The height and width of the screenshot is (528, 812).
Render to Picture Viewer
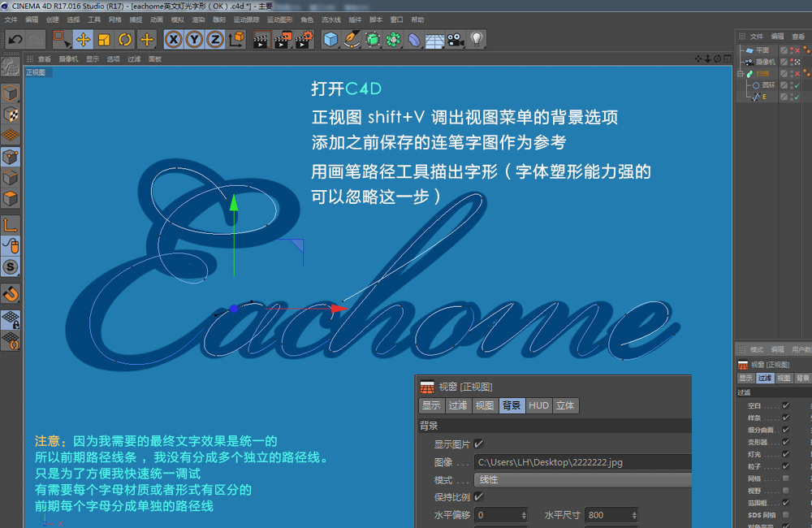[x=283, y=39]
